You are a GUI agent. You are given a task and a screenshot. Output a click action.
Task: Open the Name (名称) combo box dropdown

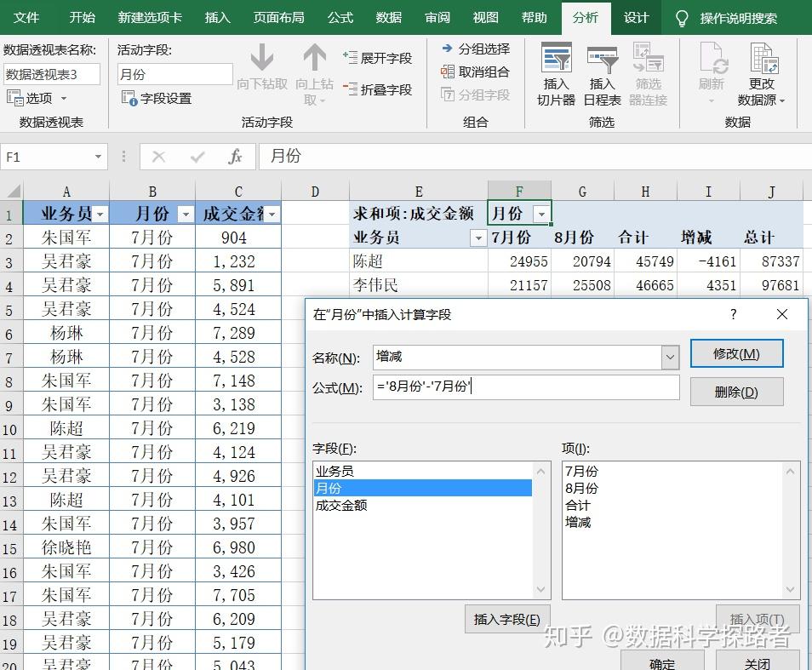click(670, 358)
